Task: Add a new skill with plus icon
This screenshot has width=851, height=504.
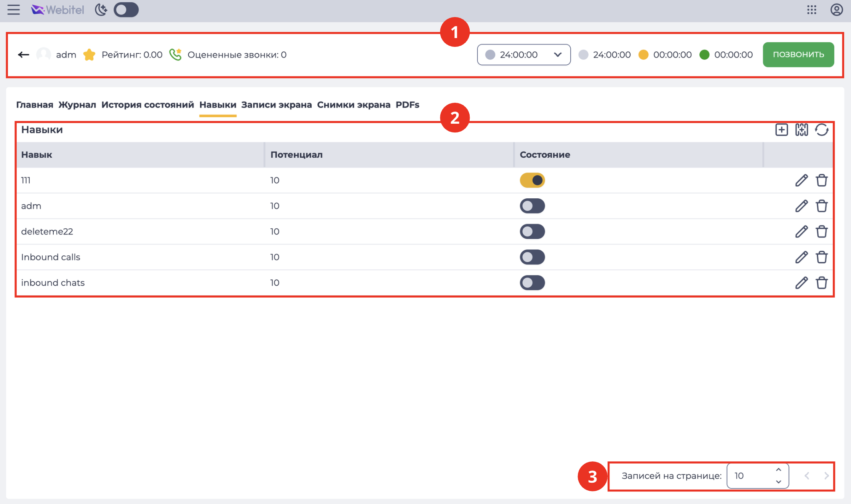Action: [x=782, y=130]
